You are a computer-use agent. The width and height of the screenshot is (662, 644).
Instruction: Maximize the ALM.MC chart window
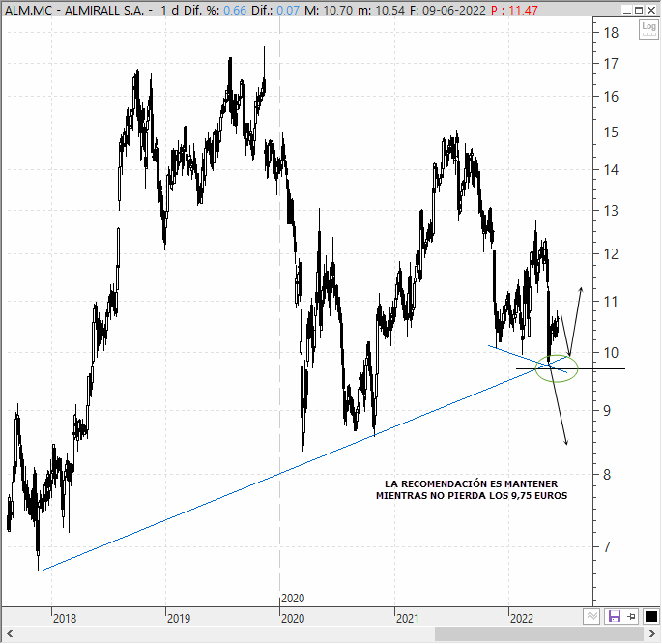click(639, 10)
